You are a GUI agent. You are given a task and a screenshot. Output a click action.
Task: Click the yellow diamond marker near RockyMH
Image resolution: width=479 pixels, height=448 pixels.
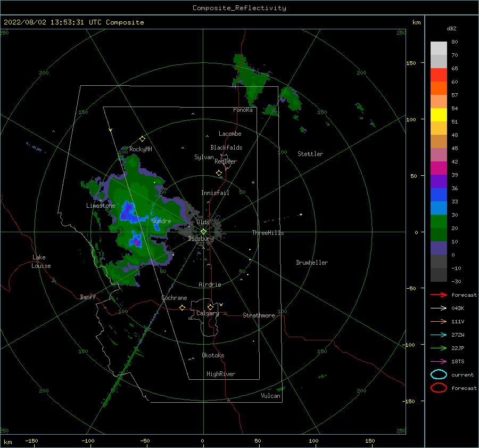[142, 139]
